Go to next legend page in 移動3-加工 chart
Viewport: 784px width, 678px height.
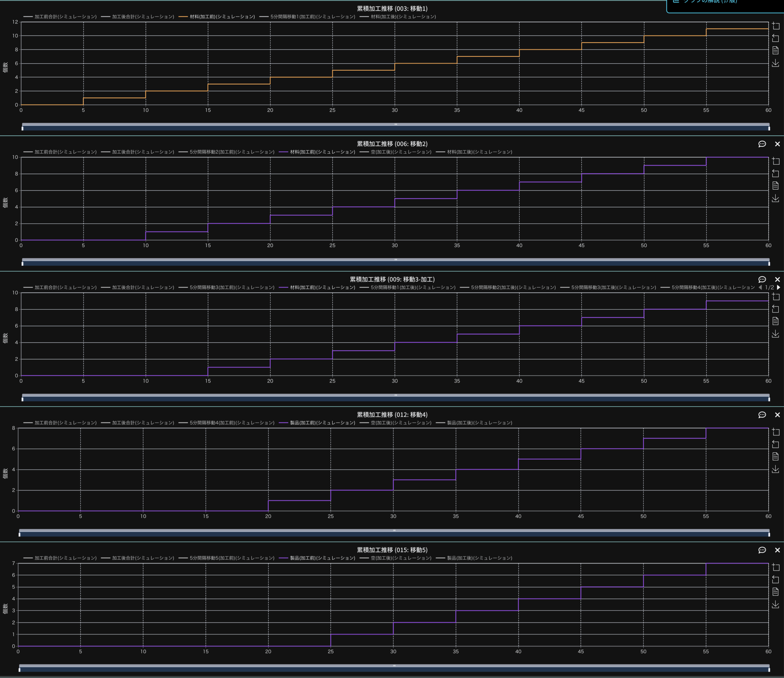[x=778, y=287]
